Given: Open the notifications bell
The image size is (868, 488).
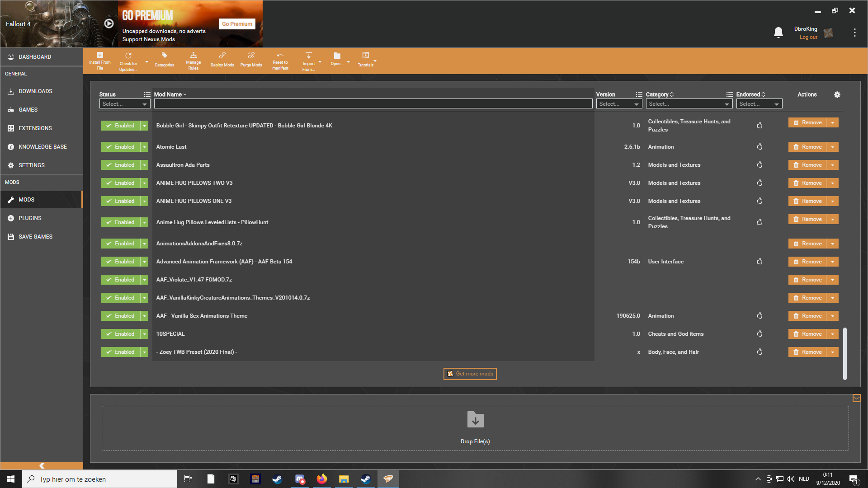Looking at the screenshot, I should [778, 33].
